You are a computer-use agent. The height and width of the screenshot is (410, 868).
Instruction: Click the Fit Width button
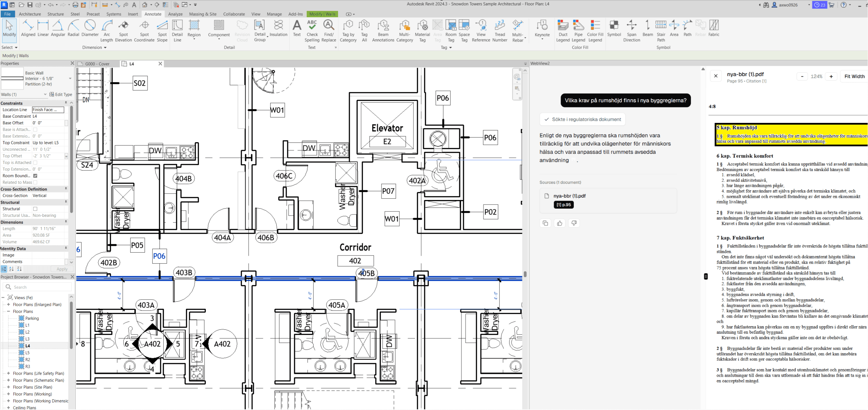(x=854, y=76)
